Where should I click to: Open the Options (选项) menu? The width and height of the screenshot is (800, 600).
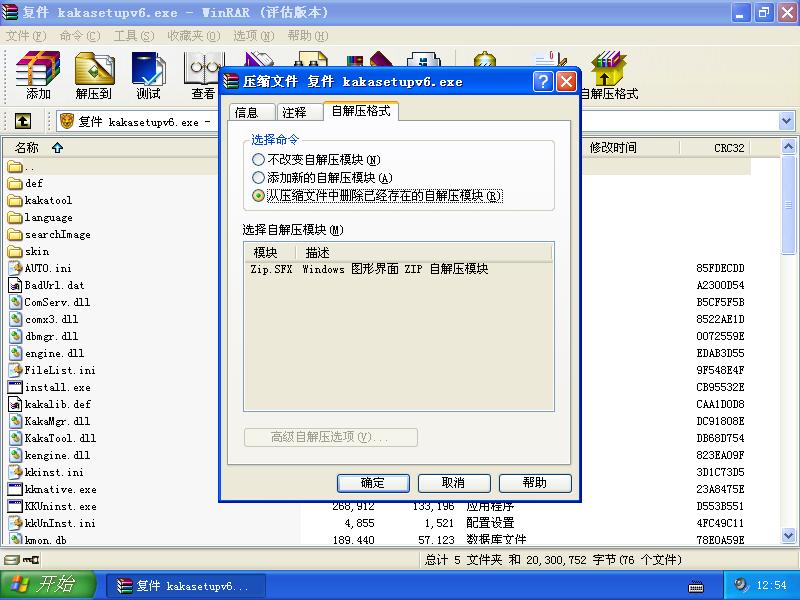[x=254, y=36]
